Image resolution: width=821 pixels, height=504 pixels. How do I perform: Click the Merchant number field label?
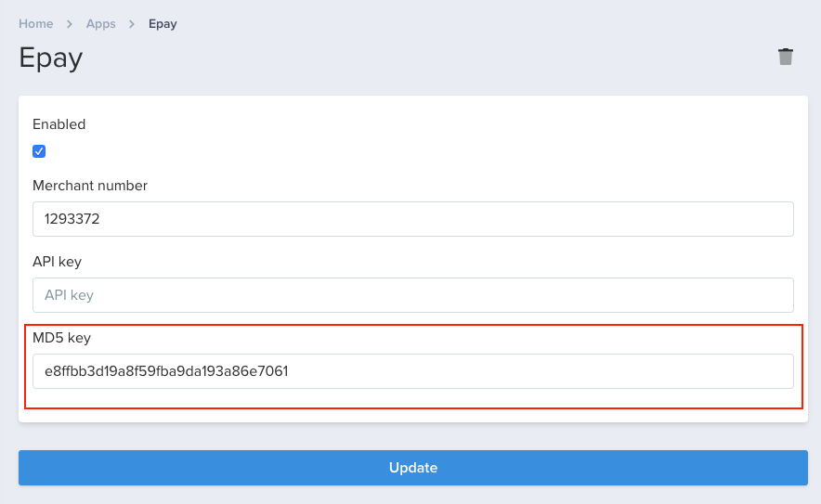(x=90, y=186)
